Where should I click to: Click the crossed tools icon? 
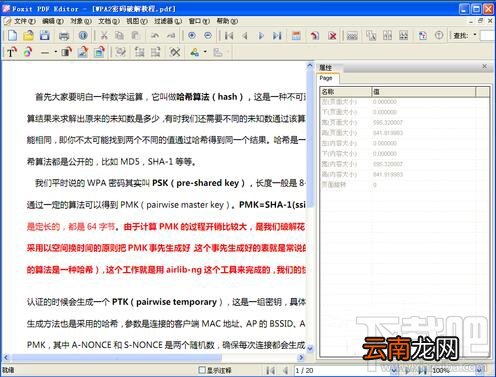click(175, 52)
